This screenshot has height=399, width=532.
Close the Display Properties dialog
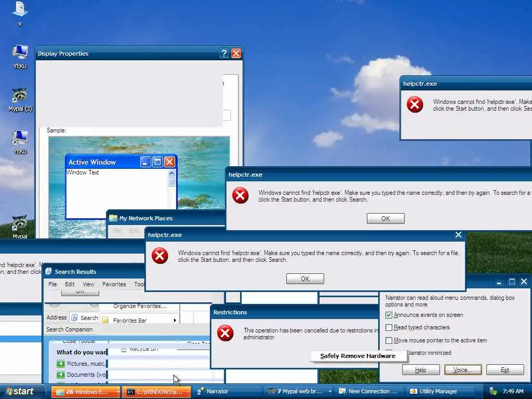pos(236,54)
